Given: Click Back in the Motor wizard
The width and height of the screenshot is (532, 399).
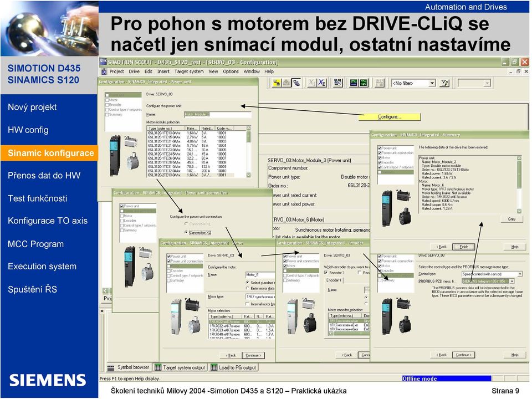Looking at the screenshot, I should point(231,355).
